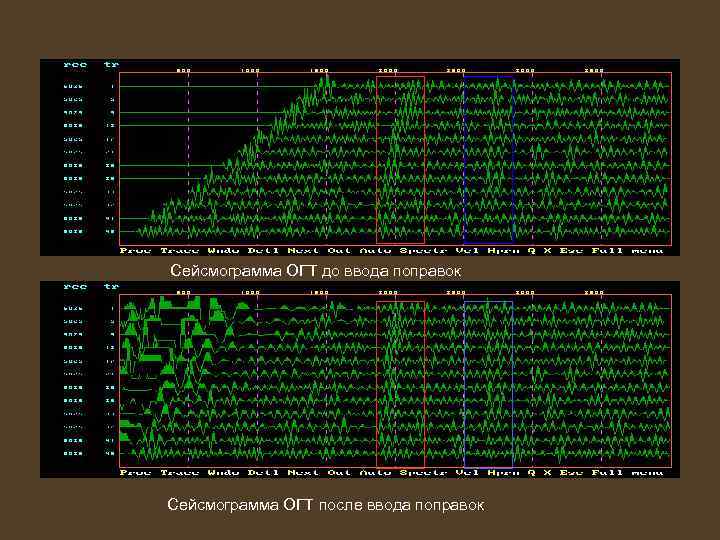Screen dimensions: 720x540
Task: Click X in the 'после ввода поправок' panel menu
Action: [x=547, y=472]
